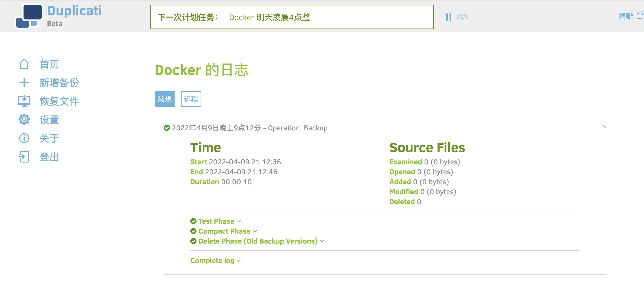The height and width of the screenshot is (292, 644).
Task: Collapse the log entry with top-right chevron
Action: [x=604, y=127]
